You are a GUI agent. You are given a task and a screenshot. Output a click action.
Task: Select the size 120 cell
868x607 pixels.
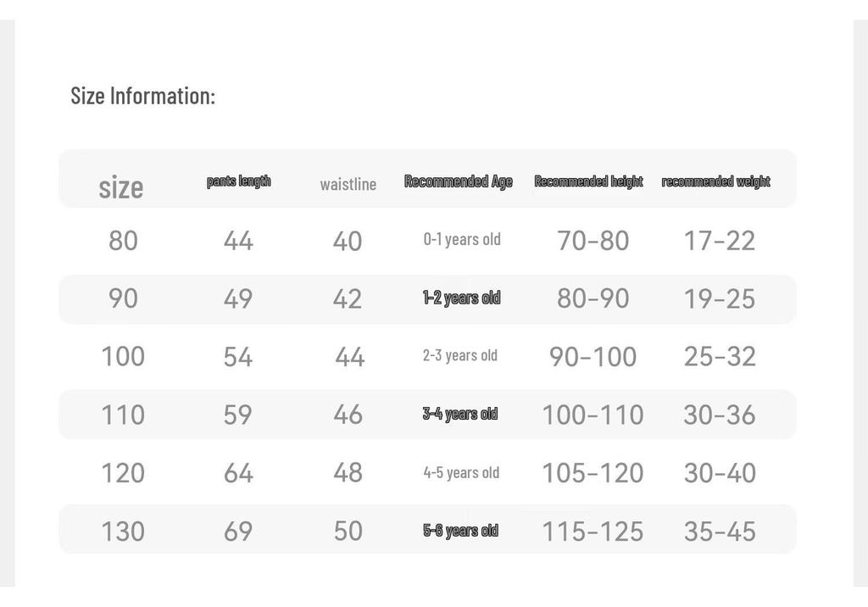pos(123,473)
